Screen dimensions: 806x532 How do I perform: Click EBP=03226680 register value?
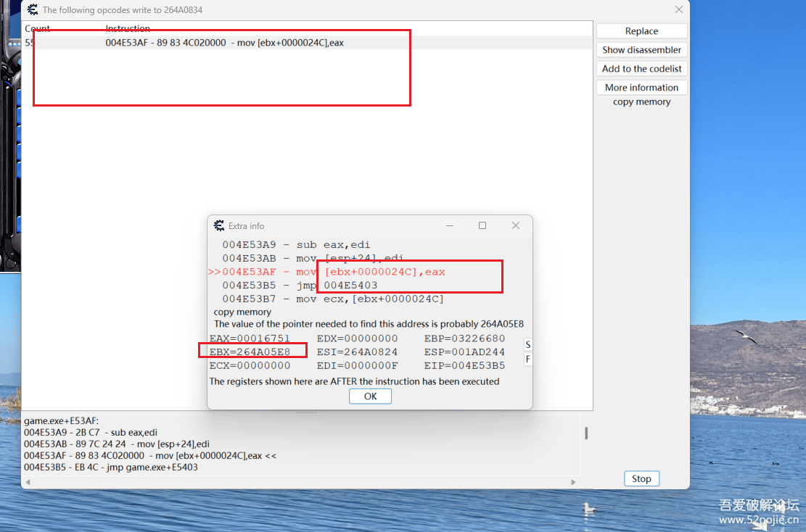point(465,338)
